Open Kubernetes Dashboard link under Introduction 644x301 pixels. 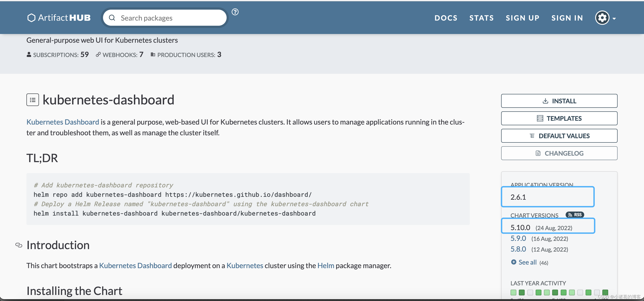(x=135, y=266)
